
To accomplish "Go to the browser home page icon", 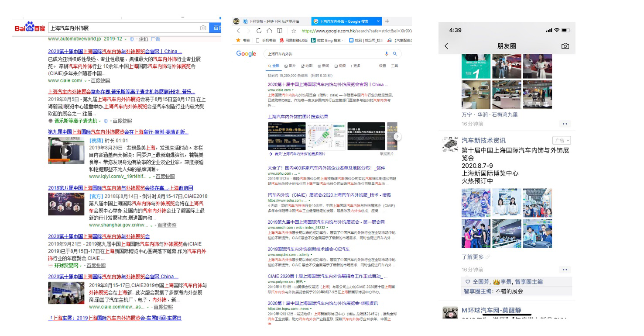I will [269, 31].
